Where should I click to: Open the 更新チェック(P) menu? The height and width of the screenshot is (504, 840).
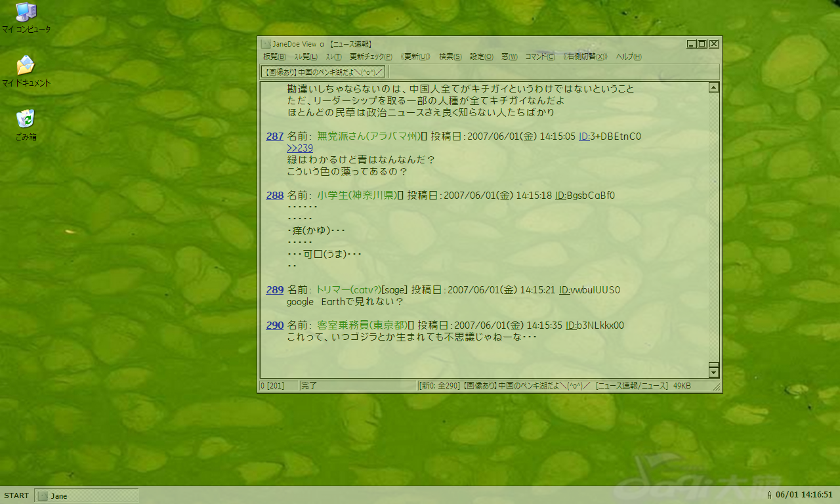pyautogui.click(x=371, y=57)
